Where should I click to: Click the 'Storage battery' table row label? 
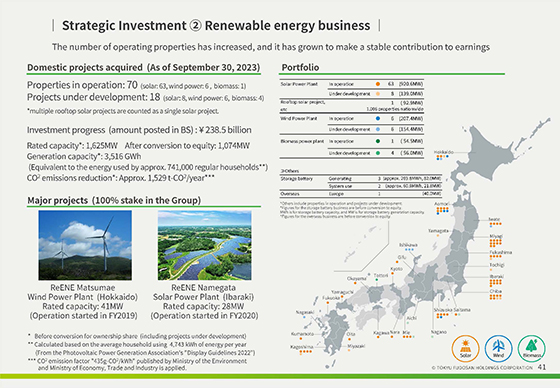tap(296, 178)
